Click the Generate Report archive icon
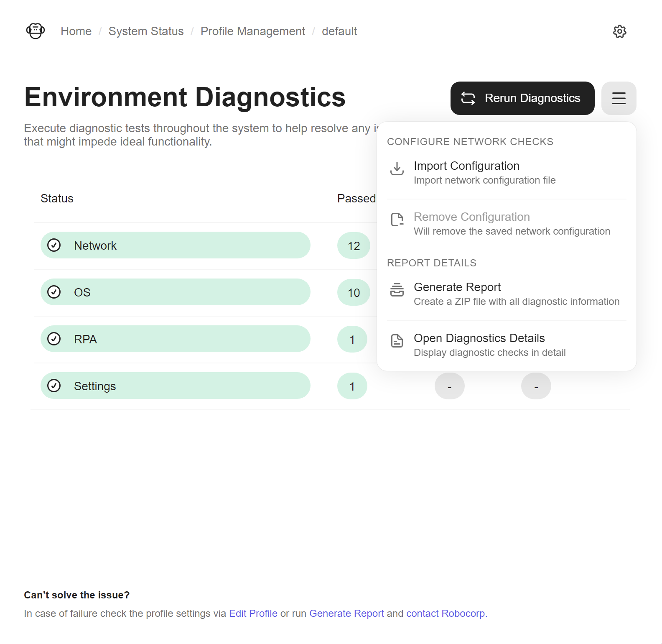Viewport: 662px width, 644px height. click(x=397, y=290)
